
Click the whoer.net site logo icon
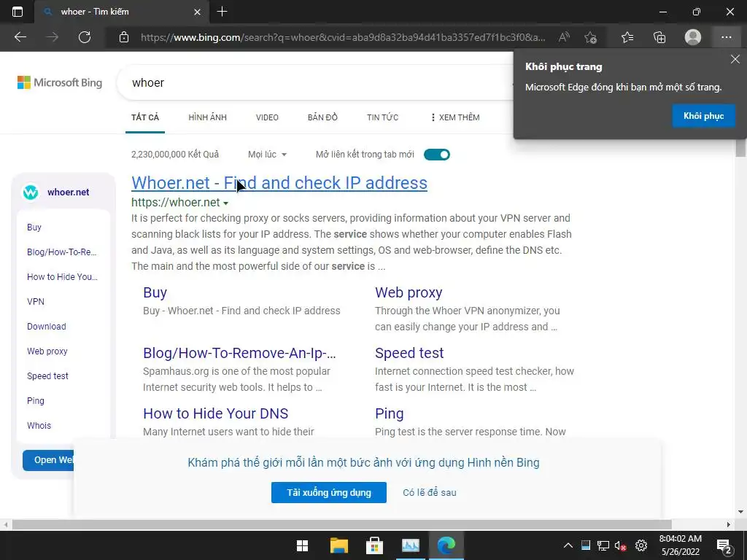point(31,192)
